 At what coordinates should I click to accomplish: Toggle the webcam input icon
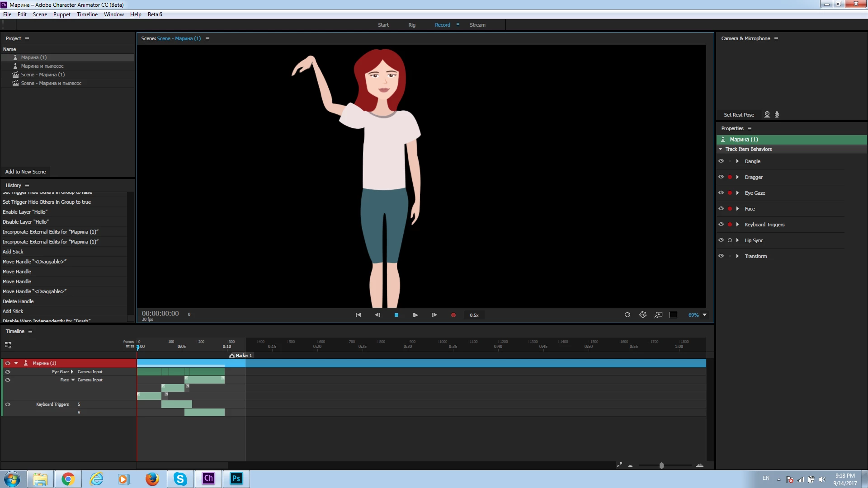tap(767, 115)
